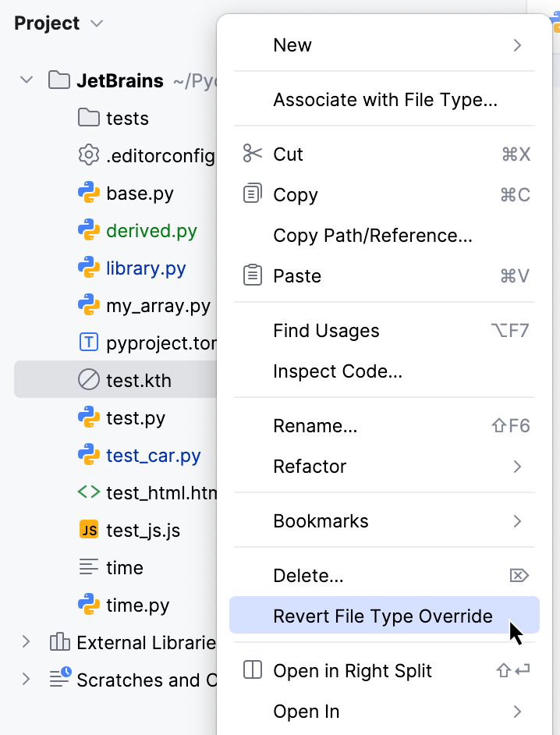This screenshot has height=735, width=560.
Task: Click the scissors icon next to Cut
Action: coord(251,154)
